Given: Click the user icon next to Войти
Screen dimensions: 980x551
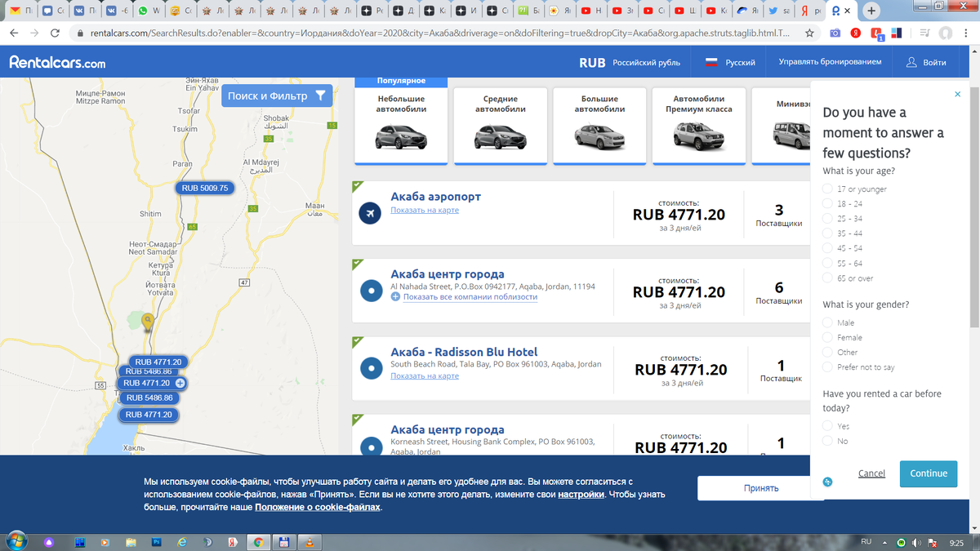Looking at the screenshot, I should click(911, 62).
